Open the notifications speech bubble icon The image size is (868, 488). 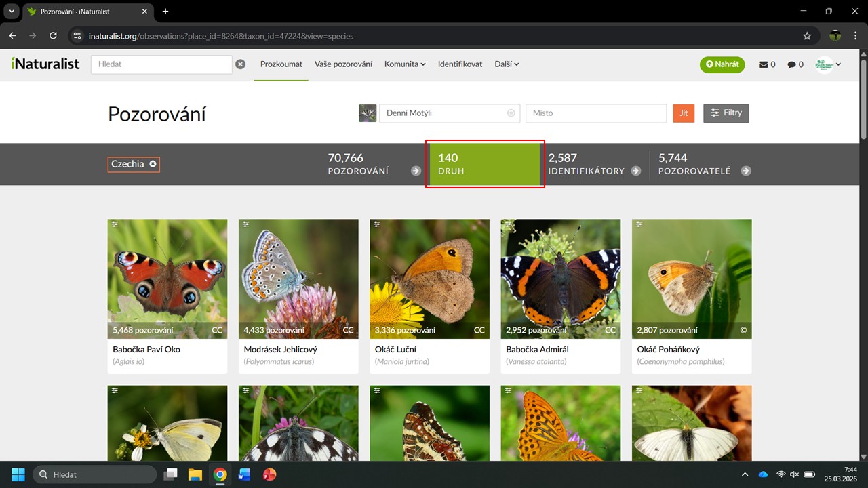pos(791,64)
